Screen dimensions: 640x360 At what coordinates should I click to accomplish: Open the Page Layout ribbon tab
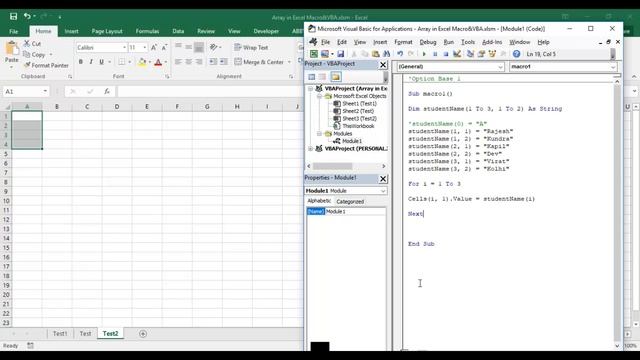(x=107, y=31)
